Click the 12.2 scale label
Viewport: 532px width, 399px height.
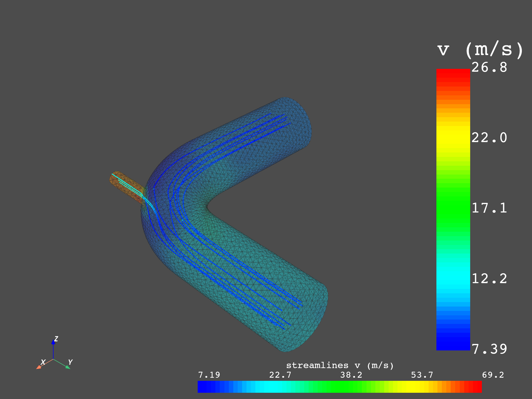pyautogui.click(x=489, y=278)
